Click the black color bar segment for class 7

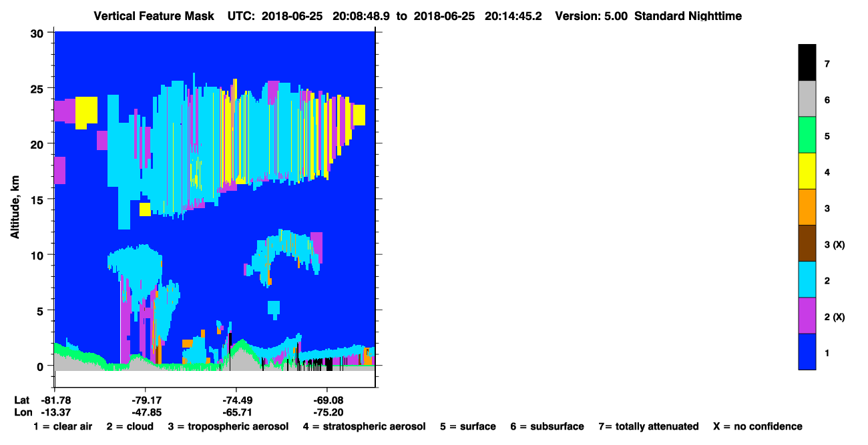coord(807,63)
